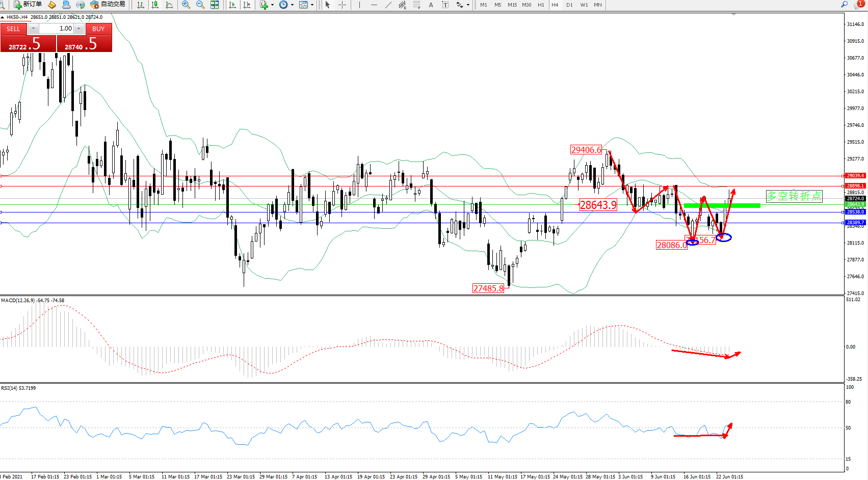Click the Zoom In magnifier icon
The height and width of the screenshot is (480, 868).
pos(186,5)
